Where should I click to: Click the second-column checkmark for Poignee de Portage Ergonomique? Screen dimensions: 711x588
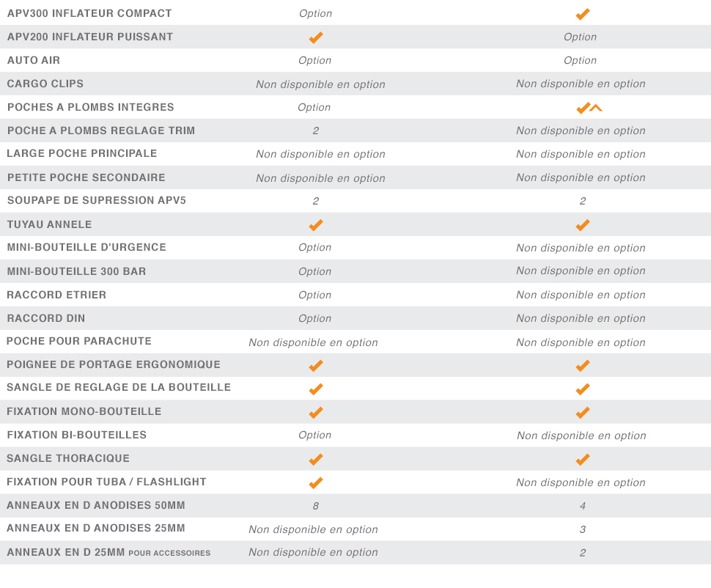(x=583, y=366)
